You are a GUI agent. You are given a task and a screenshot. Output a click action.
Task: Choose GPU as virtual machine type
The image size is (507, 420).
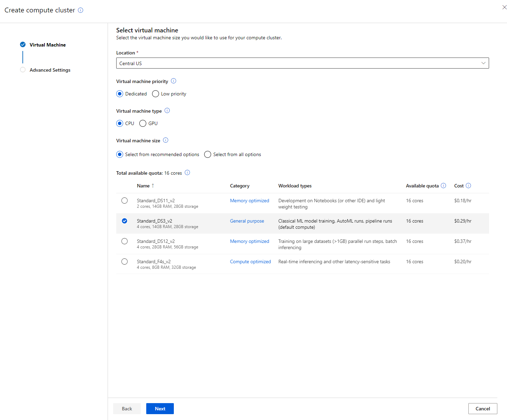pyautogui.click(x=143, y=123)
